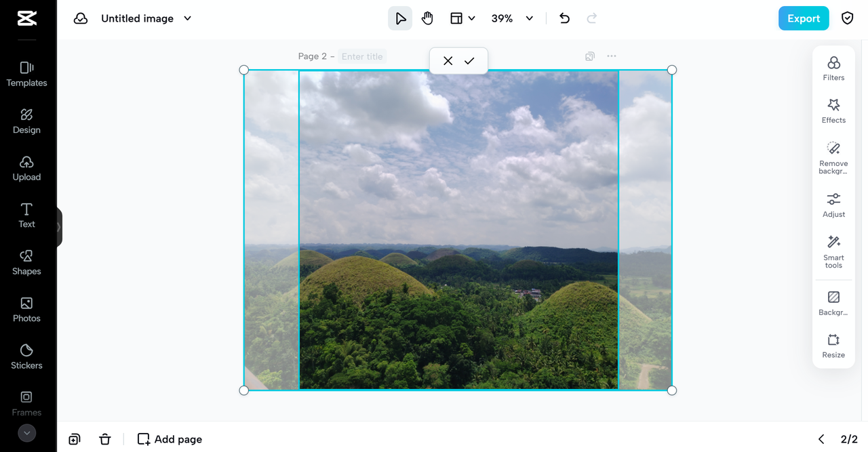Click the CapCut logo icon
The width and height of the screenshot is (868, 452).
pyautogui.click(x=27, y=18)
